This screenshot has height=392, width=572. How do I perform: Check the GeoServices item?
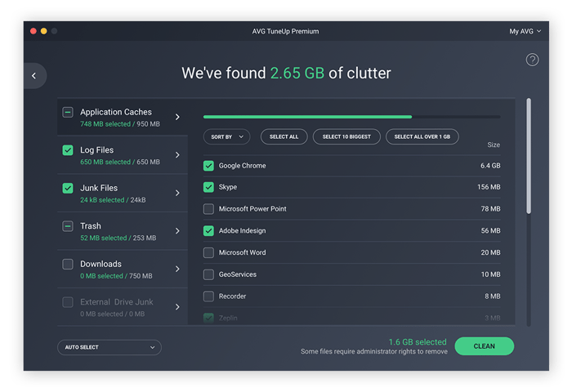(208, 274)
